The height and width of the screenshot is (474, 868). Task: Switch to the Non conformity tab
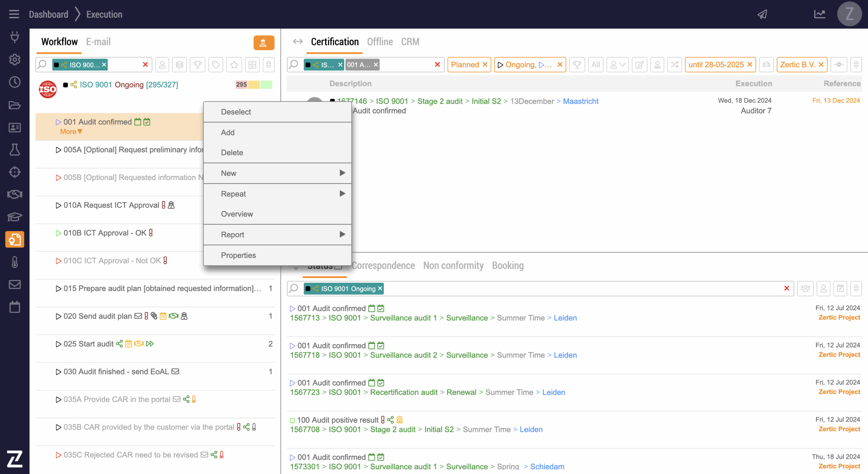tap(453, 265)
